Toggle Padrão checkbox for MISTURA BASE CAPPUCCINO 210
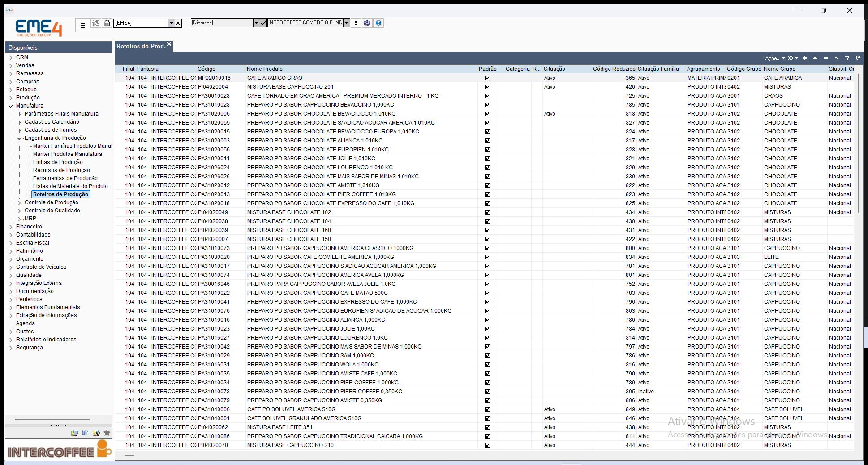868x465 pixels. click(487, 445)
